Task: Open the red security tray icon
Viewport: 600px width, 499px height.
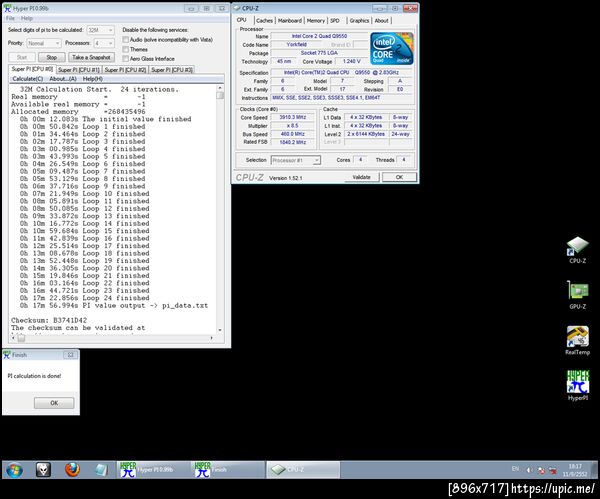Action: [541, 470]
